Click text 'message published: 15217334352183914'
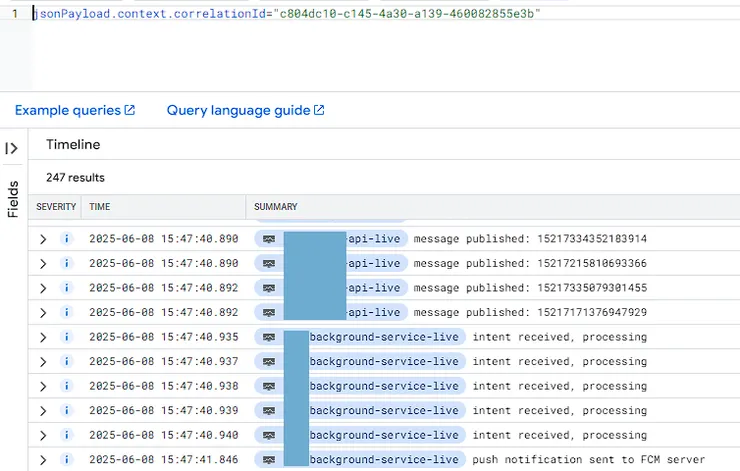Screen dimensions: 740x471 click(530, 239)
